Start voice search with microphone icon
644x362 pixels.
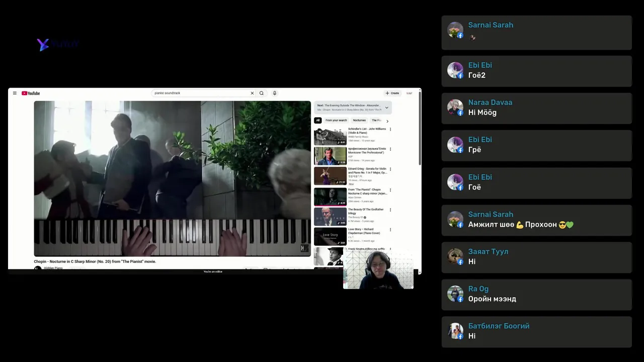tap(274, 93)
